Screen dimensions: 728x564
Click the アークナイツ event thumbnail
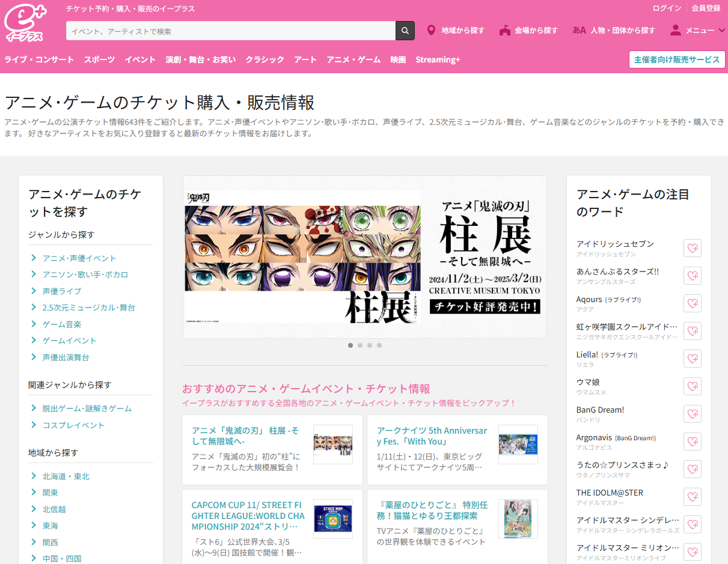pyautogui.click(x=518, y=444)
